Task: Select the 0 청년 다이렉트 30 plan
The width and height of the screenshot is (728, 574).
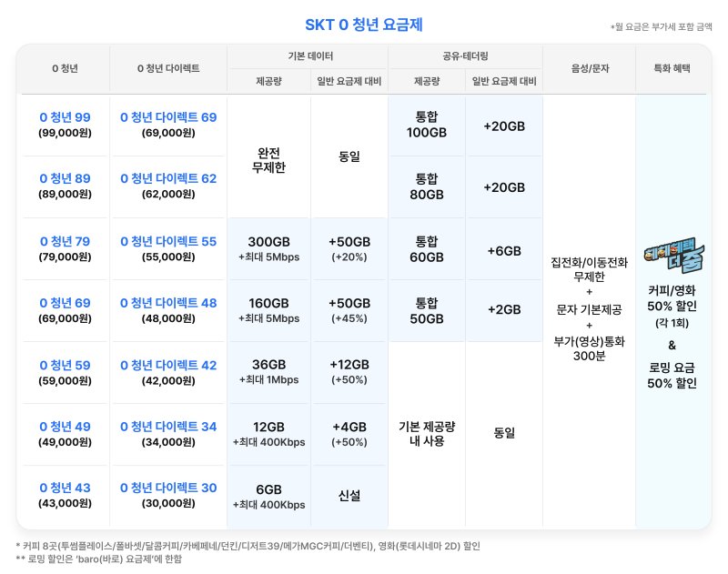Action: (x=167, y=494)
